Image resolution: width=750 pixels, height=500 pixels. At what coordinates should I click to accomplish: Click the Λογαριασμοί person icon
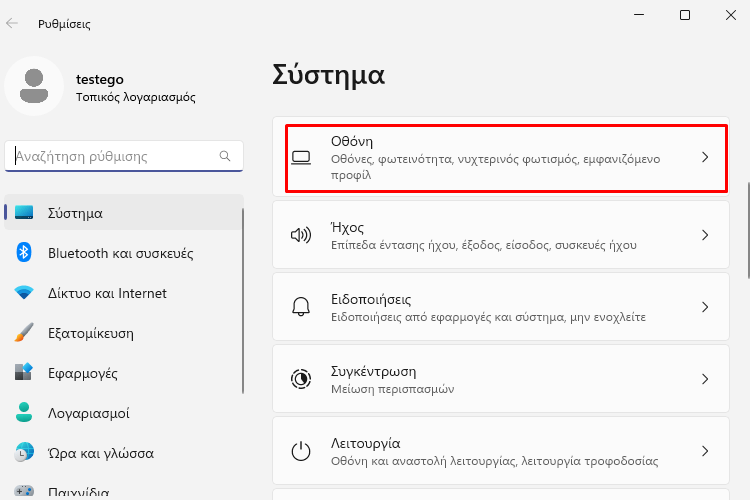(23, 412)
